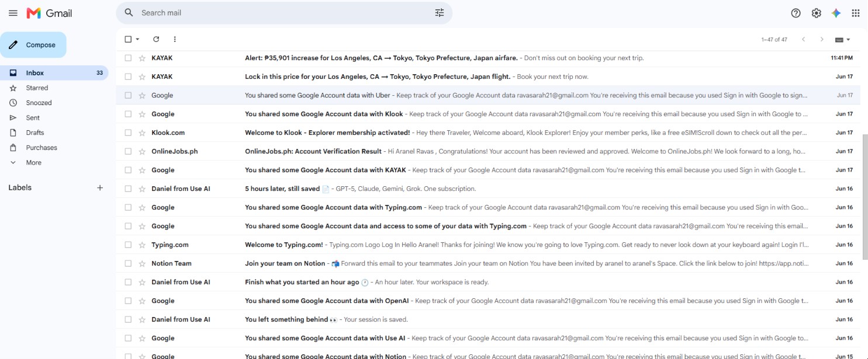Go to the newer messages page arrow

[x=804, y=39]
